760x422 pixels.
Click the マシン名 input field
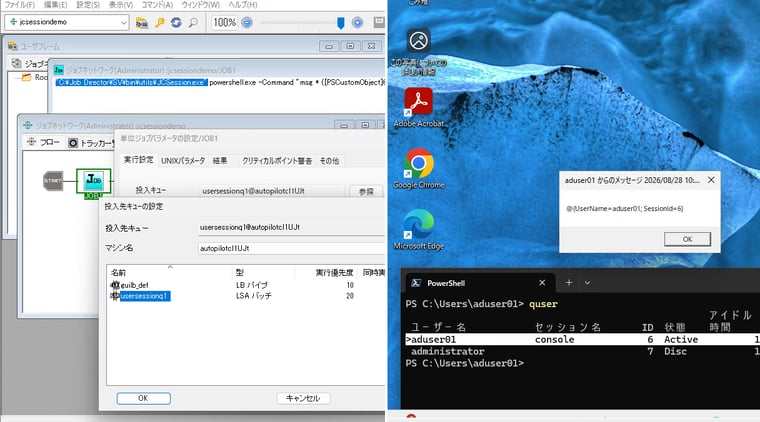click(x=291, y=248)
